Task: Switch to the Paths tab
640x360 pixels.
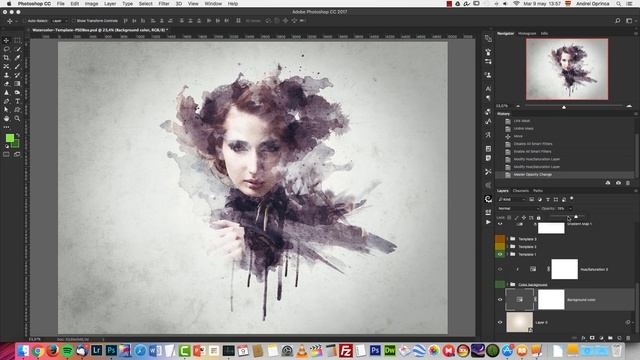Action: (538, 191)
